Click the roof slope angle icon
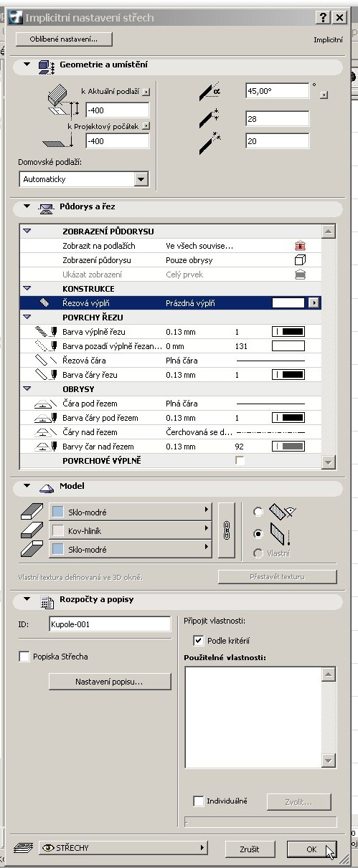358x868 pixels. pos(210,90)
